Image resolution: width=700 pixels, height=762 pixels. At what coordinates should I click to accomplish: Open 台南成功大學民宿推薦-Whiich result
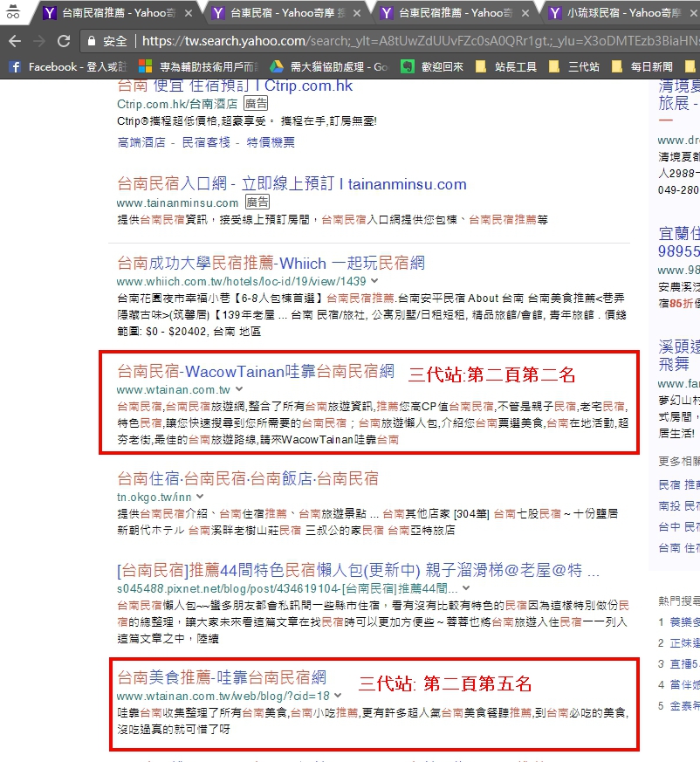271,264
